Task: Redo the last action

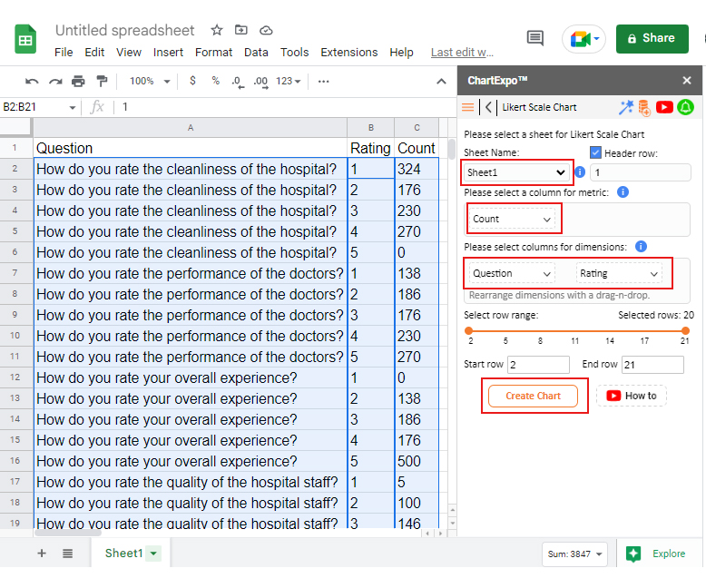Action: point(55,82)
